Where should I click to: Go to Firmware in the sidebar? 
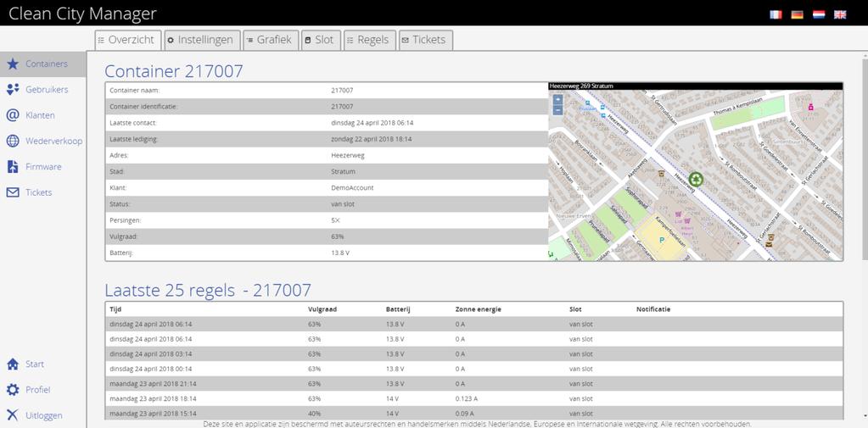pos(43,166)
